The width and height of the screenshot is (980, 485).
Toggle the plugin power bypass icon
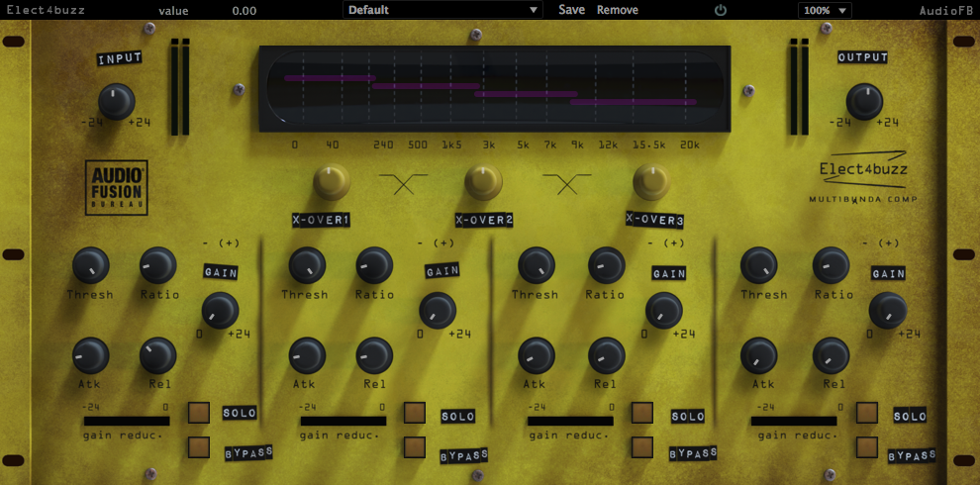coord(721,10)
